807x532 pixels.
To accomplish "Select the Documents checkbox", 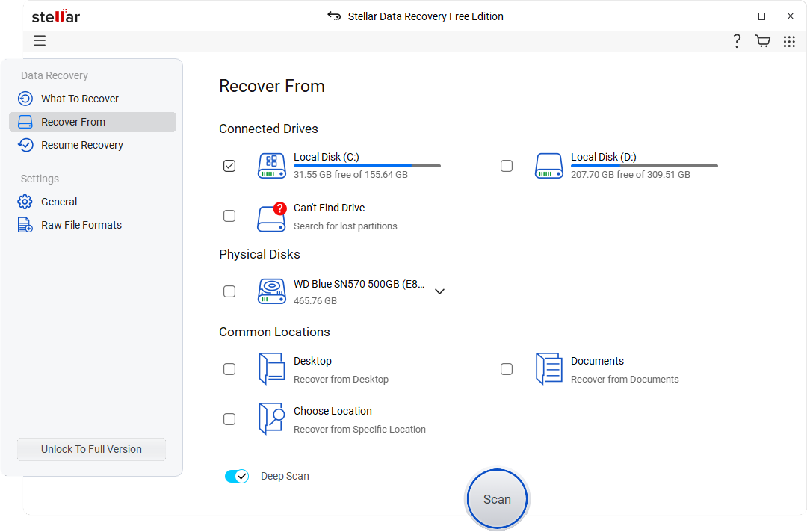I will tap(507, 369).
